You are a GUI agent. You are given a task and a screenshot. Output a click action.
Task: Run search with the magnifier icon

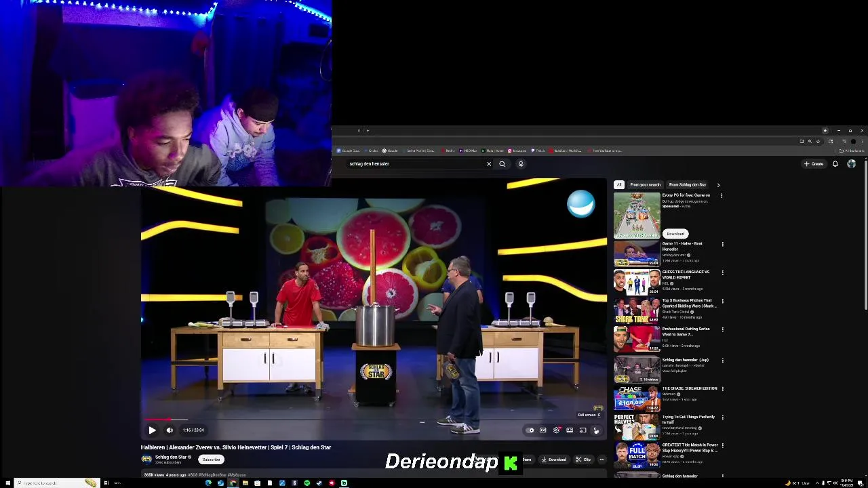point(502,163)
